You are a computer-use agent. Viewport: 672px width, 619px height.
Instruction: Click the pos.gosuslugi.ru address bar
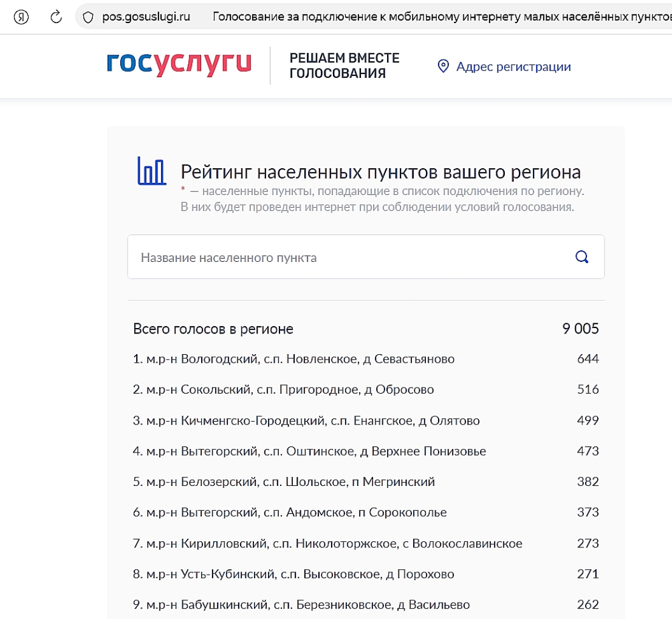(x=146, y=17)
